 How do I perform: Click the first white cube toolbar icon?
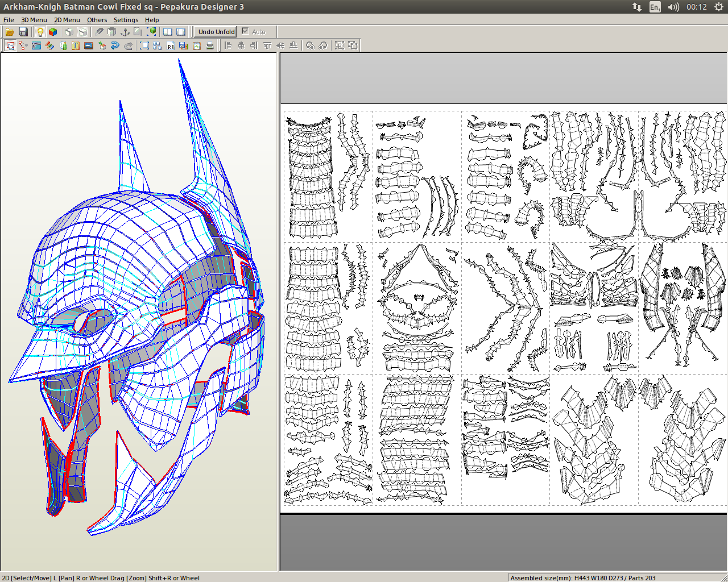(69, 32)
